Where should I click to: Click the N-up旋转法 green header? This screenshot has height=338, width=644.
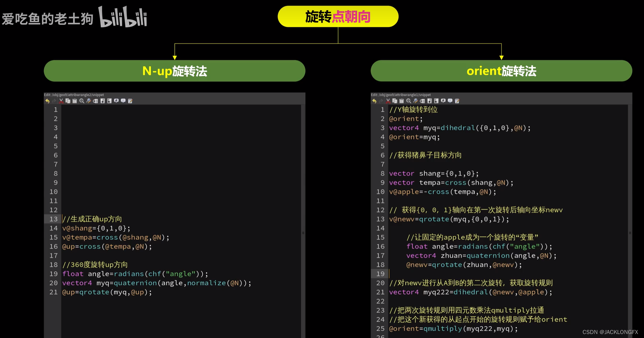click(174, 71)
